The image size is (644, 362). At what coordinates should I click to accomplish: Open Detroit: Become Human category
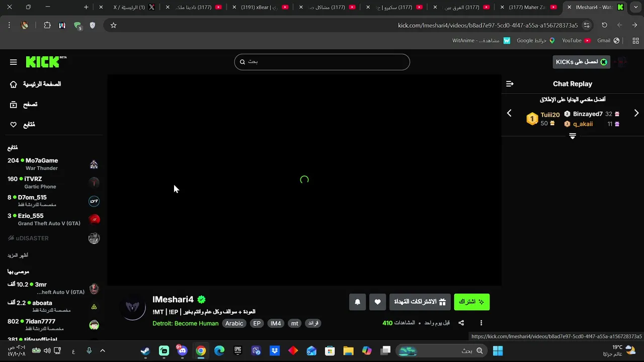(186, 323)
